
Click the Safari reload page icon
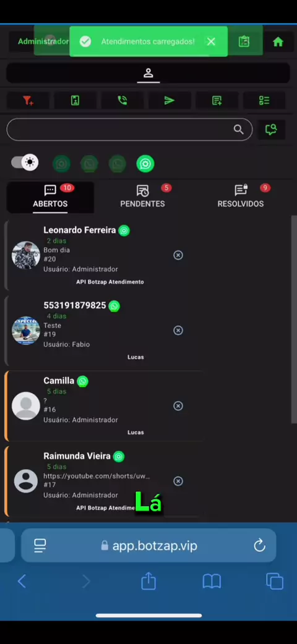point(260,546)
